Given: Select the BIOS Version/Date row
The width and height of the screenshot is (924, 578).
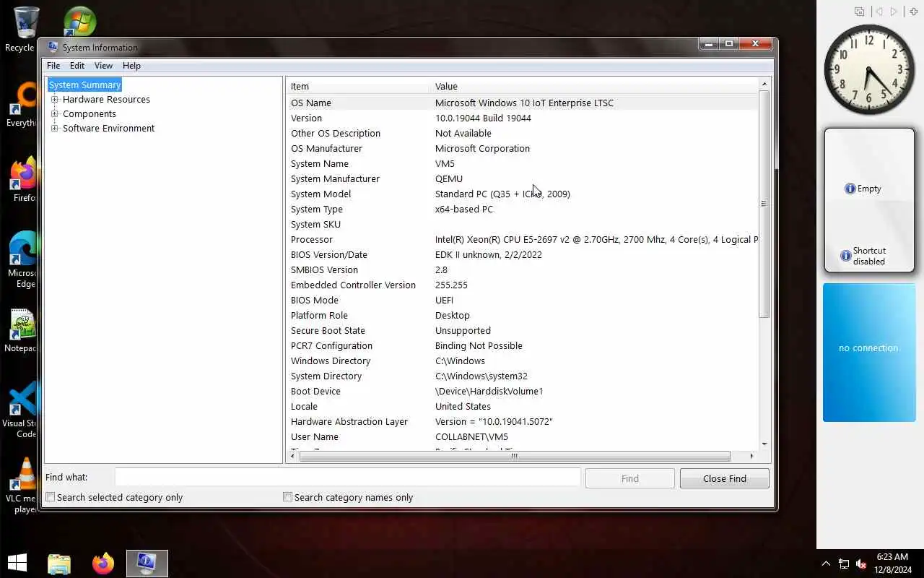Looking at the screenshot, I should [x=522, y=254].
